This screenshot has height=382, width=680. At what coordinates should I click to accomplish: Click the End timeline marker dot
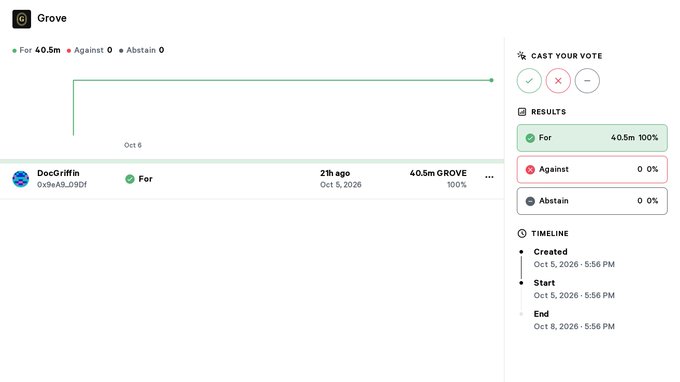coord(521,314)
